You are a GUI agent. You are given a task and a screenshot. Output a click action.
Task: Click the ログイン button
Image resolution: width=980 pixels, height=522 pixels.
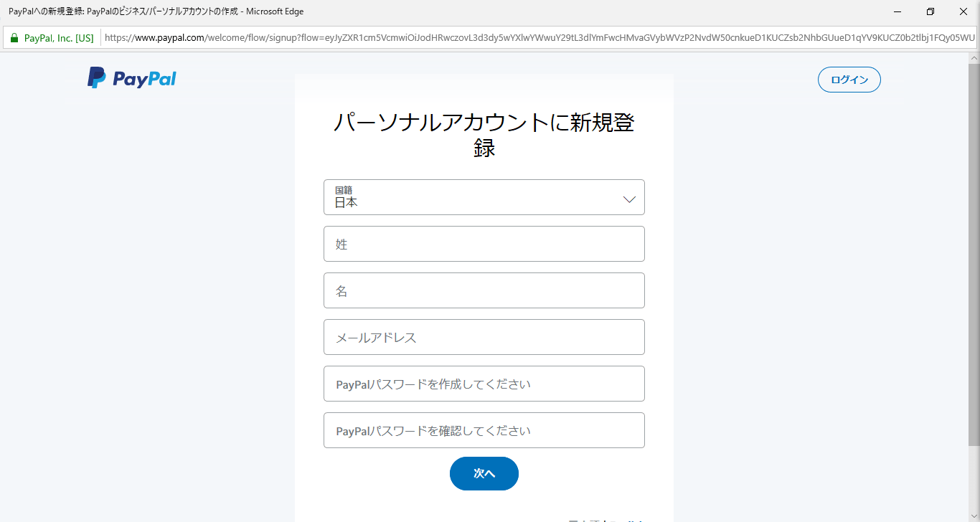(849, 80)
